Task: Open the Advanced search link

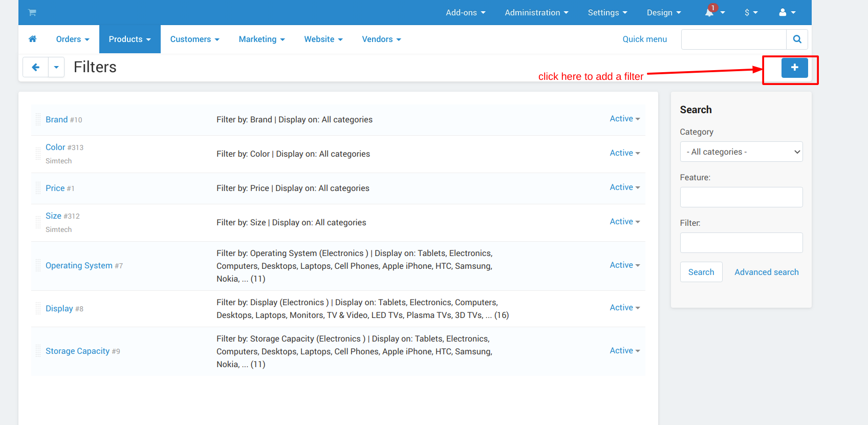Action: 766,272
